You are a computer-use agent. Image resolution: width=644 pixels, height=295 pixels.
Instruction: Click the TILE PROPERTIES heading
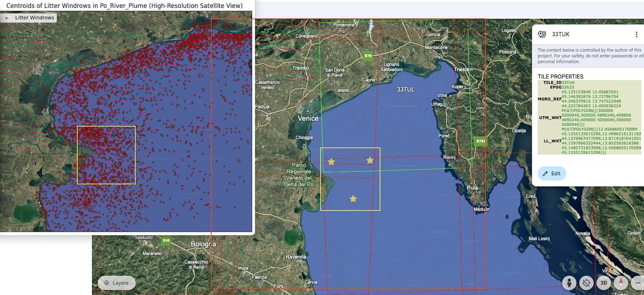pyautogui.click(x=561, y=76)
